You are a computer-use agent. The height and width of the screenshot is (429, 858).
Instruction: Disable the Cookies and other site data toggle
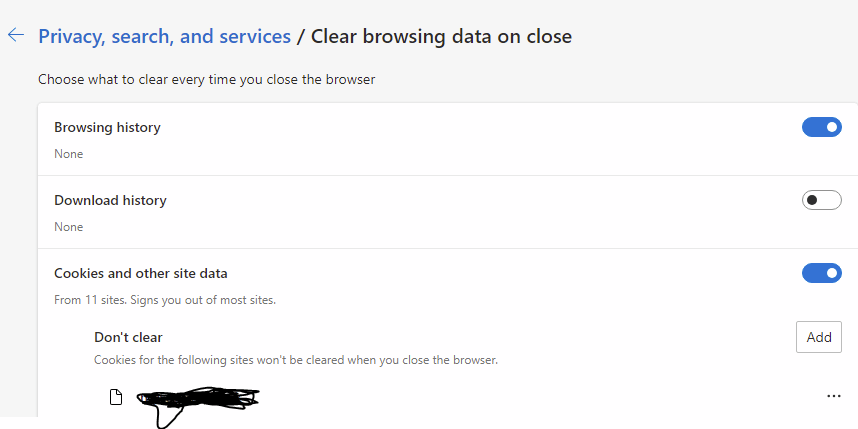click(821, 273)
